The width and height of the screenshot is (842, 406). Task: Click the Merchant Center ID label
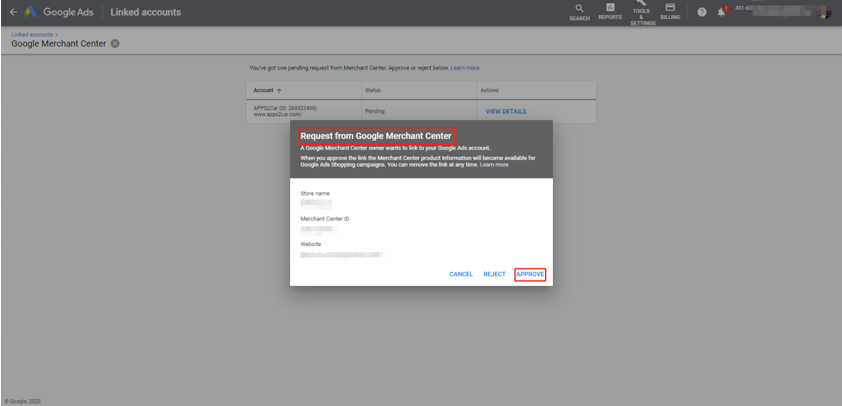coord(325,219)
